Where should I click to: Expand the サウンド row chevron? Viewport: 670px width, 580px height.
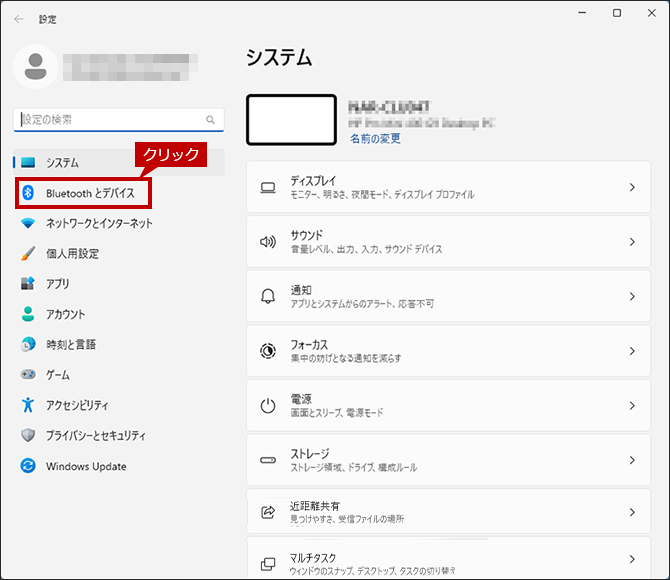(632, 242)
